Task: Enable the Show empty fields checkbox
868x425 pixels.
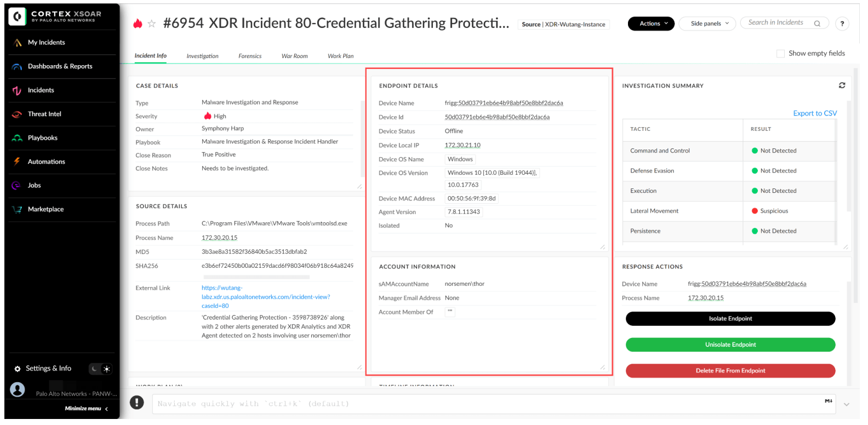Action: pyautogui.click(x=780, y=54)
